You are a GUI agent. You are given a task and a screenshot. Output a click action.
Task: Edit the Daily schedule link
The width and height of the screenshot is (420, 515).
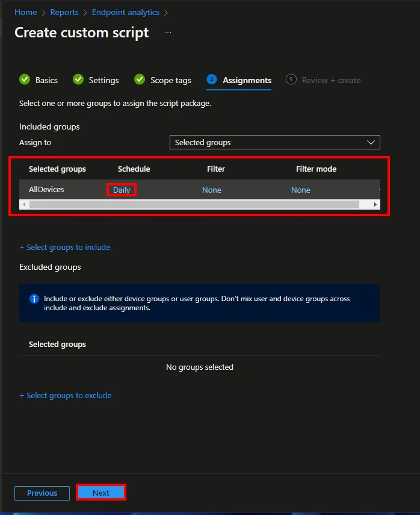122,190
